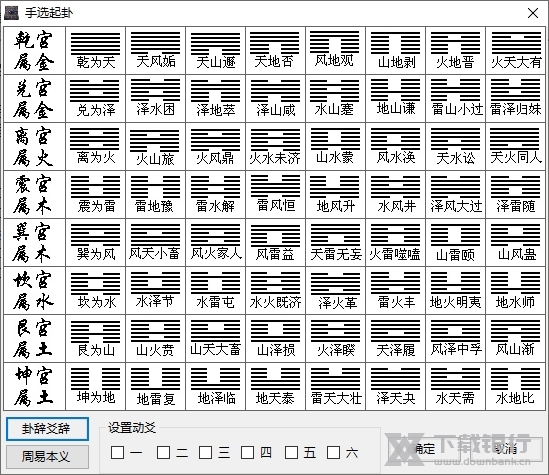Click the 乾宫属金 palace header
Image resolution: width=549 pixels, height=475 pixels.
pyautogui.click(x=34, y=51)
